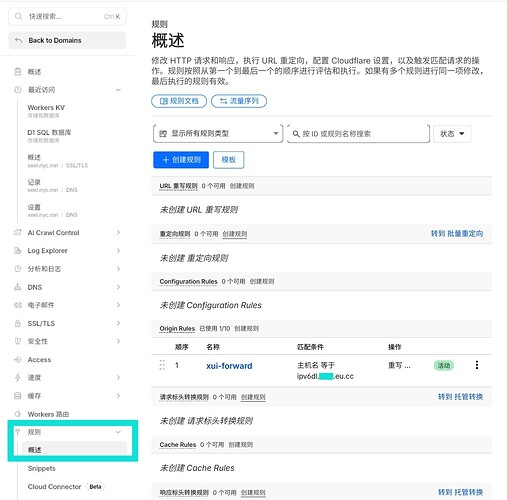Screen dimensions: 507x500
Task: Collapse the 最近访问 section chevron
Action: (118, 90)
